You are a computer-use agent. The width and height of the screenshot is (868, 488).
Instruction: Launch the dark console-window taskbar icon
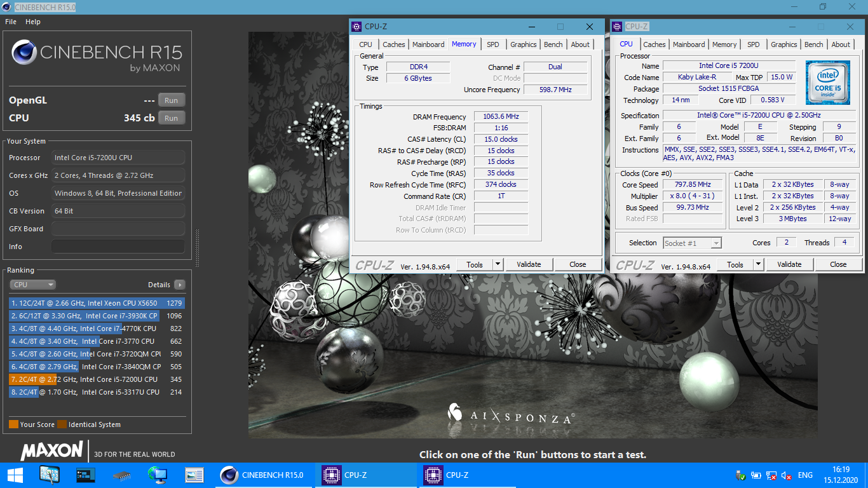click(x=85, y=475)
